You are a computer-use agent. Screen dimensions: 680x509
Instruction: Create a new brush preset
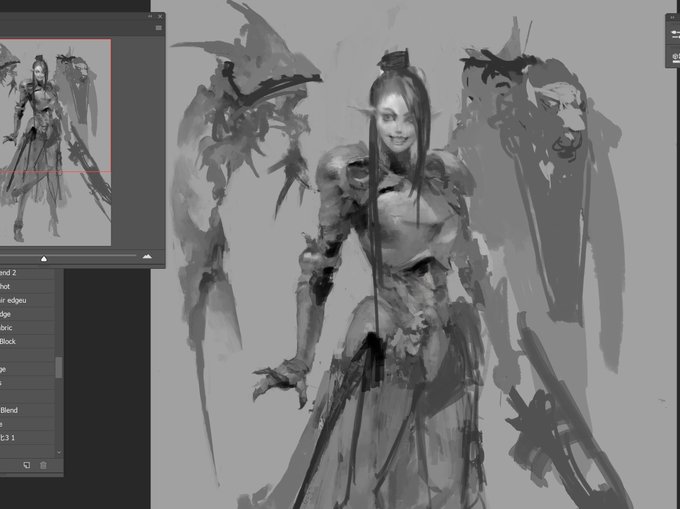27,465
